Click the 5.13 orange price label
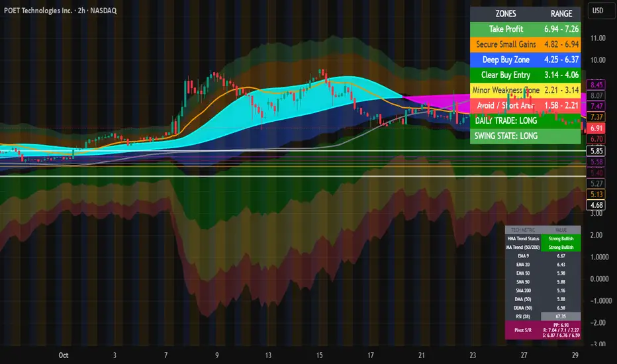Screen dimensions: 617x364 coord(596,195)
